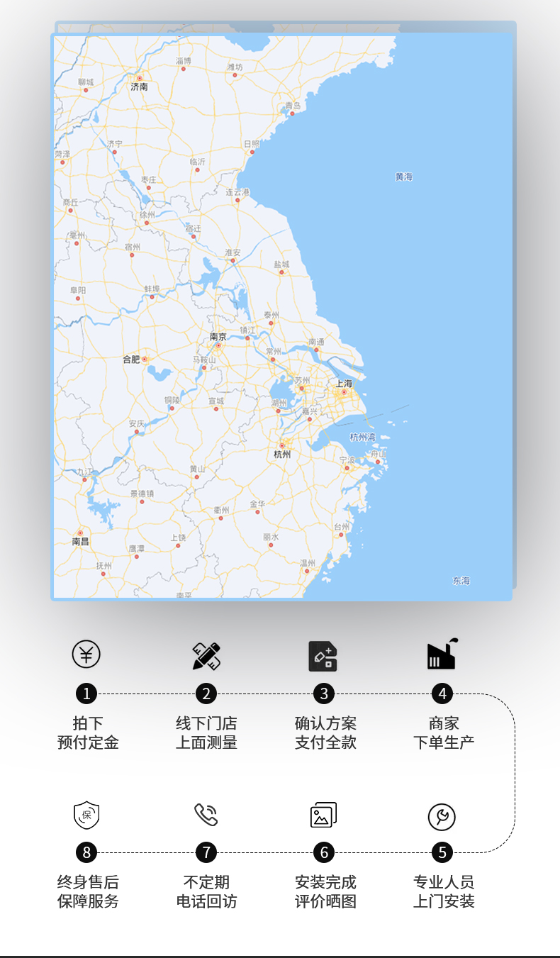Click the shield warranty icon

[86, 815]
